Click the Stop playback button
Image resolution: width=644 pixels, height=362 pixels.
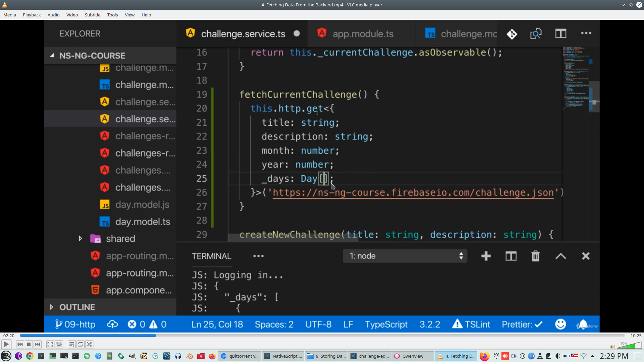pos(29,344)
